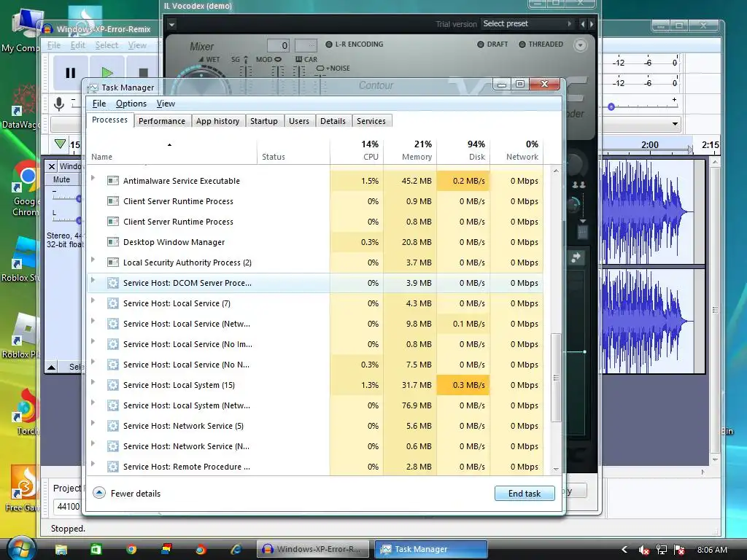The image size is (747, 560).
Task: Click the Fewer details arrow icon
Action: pos(99,493)
